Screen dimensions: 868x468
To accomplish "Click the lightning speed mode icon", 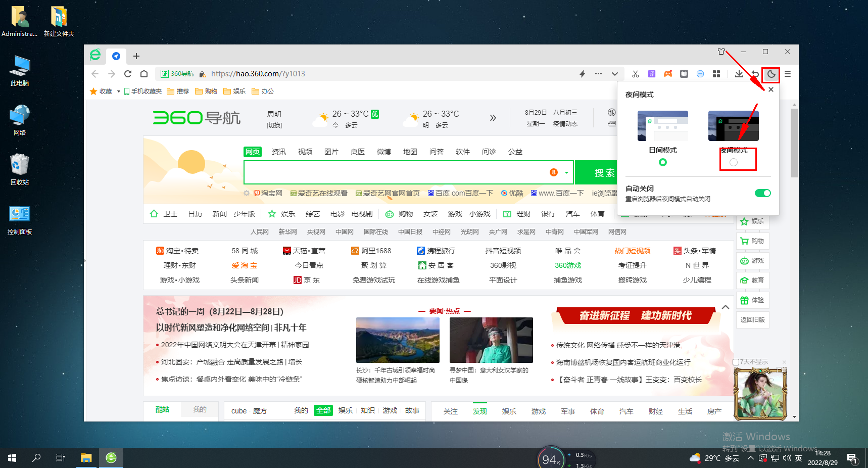I will point(583,74).
